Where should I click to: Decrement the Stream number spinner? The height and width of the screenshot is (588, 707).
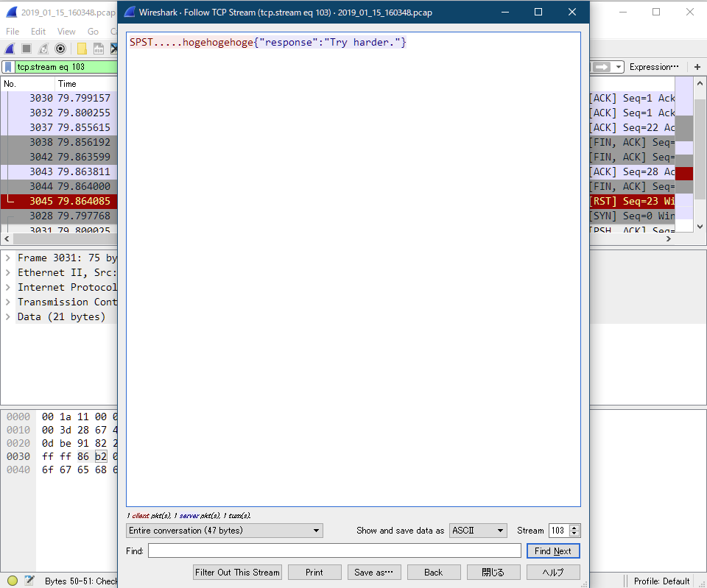[x=574, y=534]
